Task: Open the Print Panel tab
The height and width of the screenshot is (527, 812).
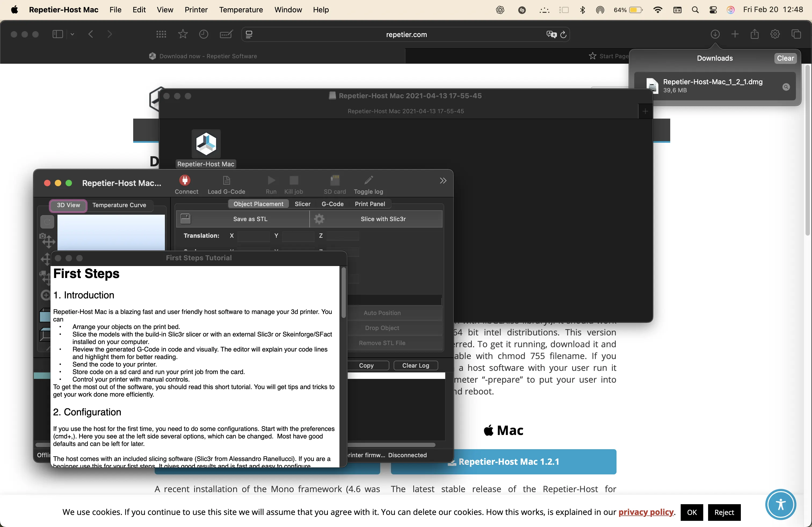Action: [369, 204]
